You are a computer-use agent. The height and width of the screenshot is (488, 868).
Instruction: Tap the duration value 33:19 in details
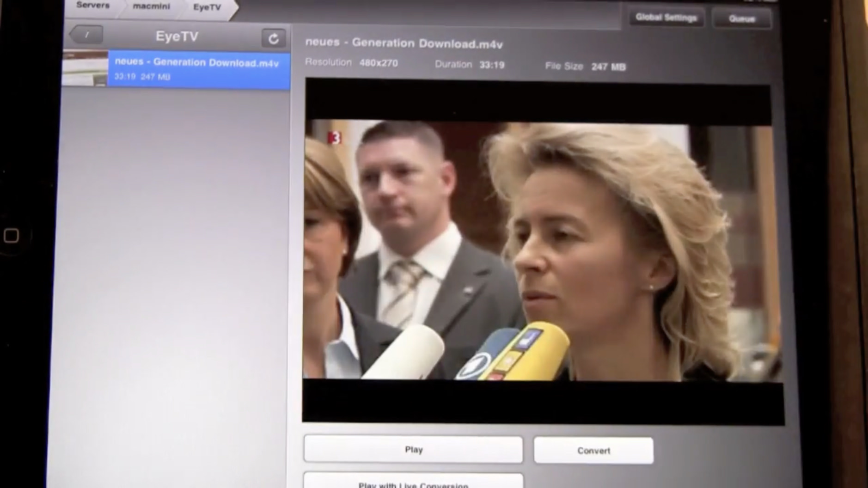point(492,65)
